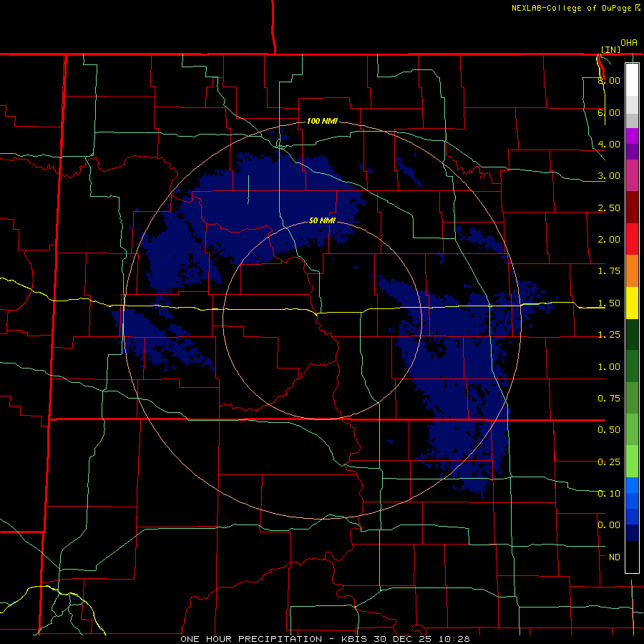
Task: Click the 6.00 legend value
Action: (x=609, y=112)
